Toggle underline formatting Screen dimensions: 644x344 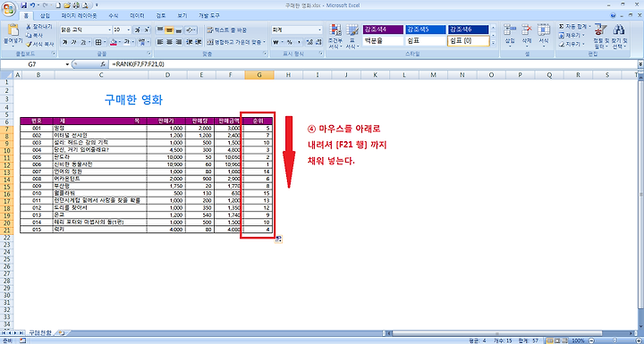(x=84, y=42)
